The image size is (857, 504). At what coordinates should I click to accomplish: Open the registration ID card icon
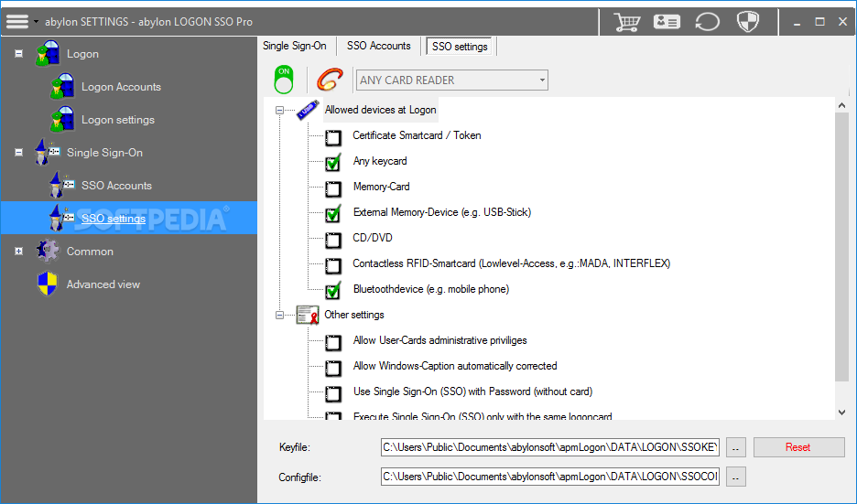coord(667,22)
